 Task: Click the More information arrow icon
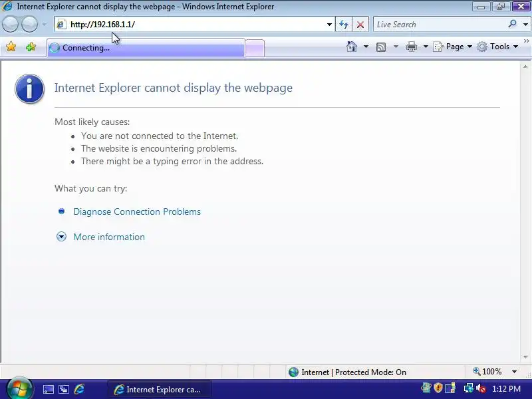(61, 237)
